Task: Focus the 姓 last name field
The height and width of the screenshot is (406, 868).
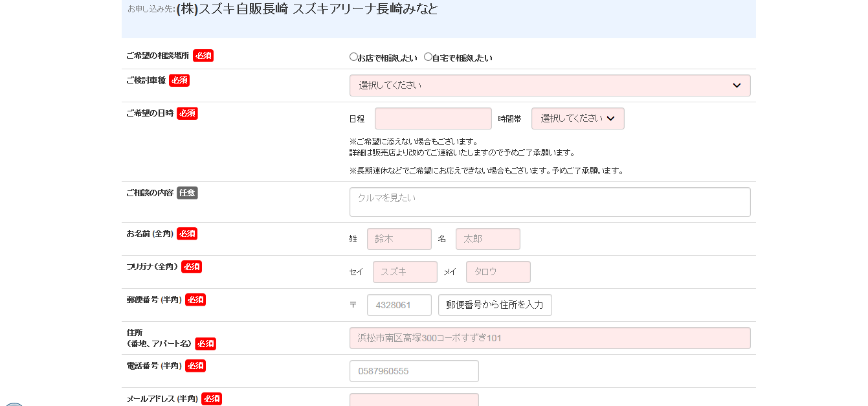Action: pyautogui.click(x=399, y=239)
